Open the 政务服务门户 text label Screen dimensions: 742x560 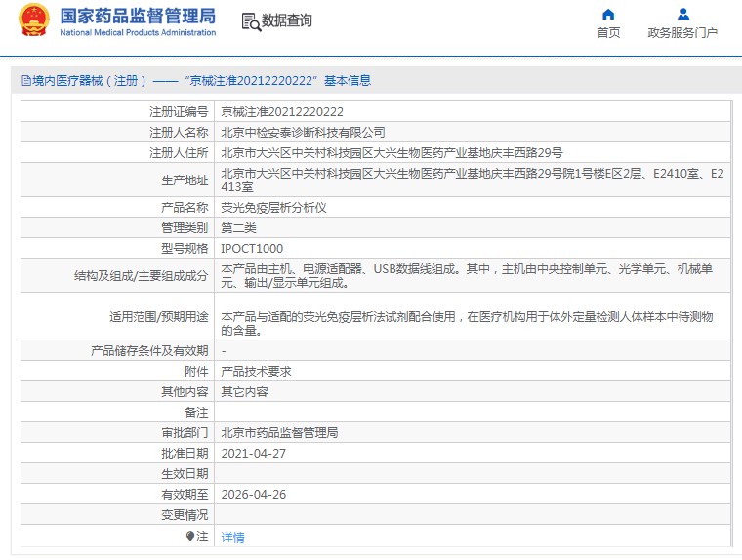pos(682,32)
